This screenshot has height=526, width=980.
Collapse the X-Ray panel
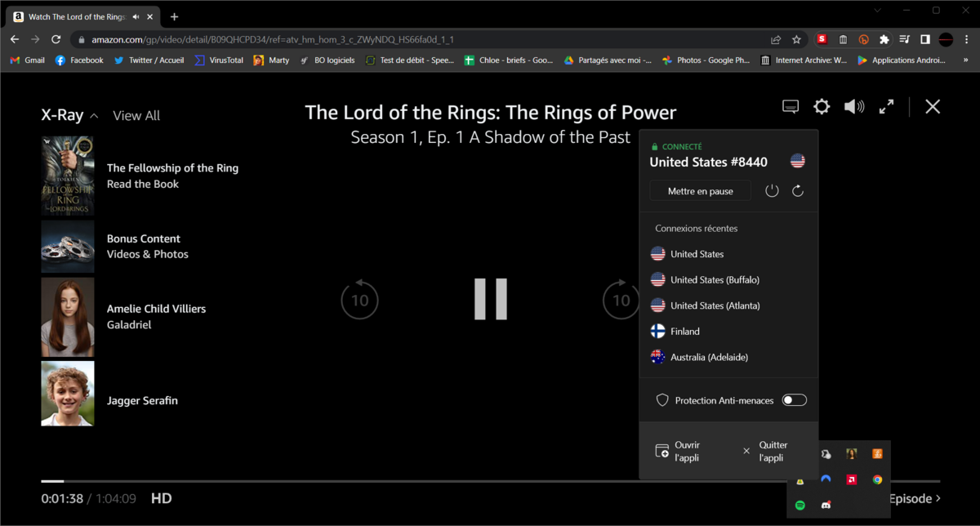point(70,115)
